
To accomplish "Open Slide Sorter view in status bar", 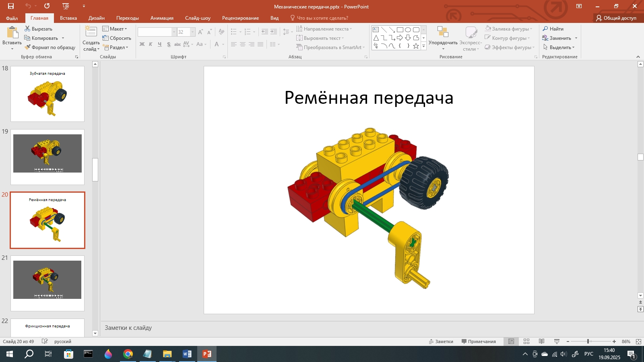I will 526,341.
